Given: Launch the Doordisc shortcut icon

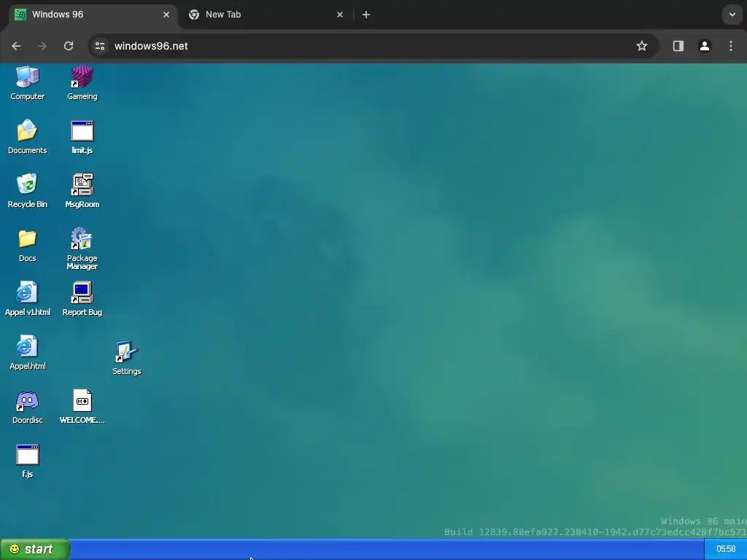Looking at the screenshot, I should (x=27, y=407).
